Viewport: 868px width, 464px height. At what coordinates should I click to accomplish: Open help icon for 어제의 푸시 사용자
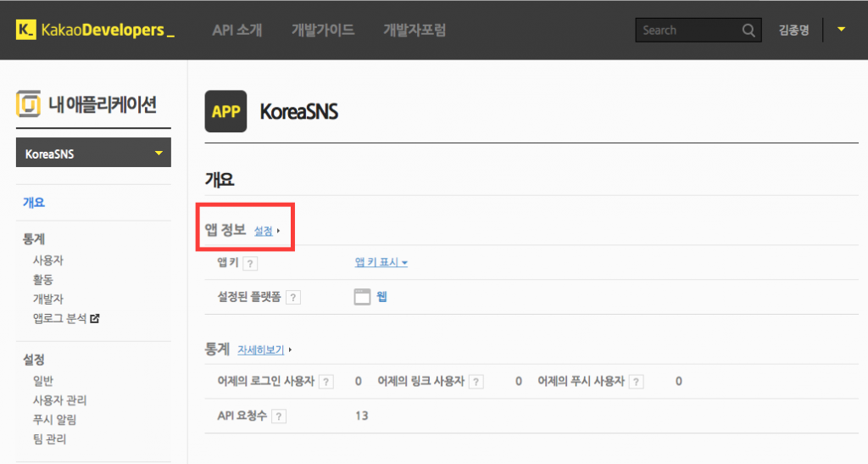(637, 382)
